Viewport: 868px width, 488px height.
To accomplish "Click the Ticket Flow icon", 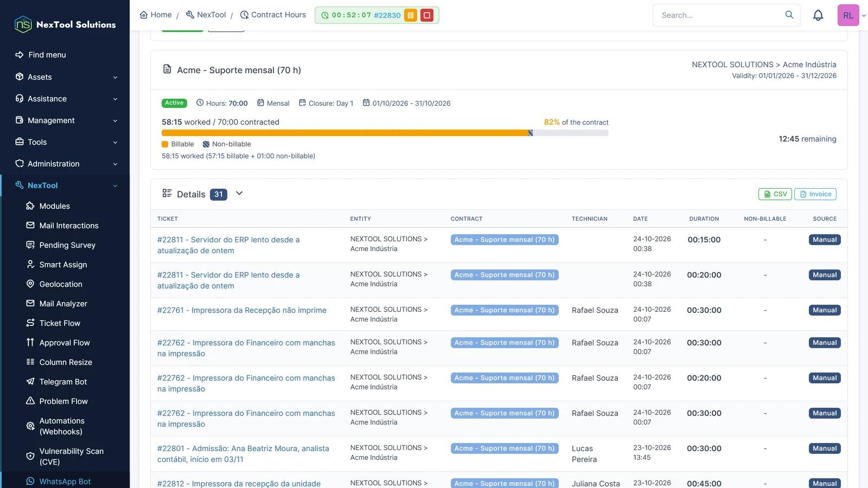I will (x=30, y=323).
